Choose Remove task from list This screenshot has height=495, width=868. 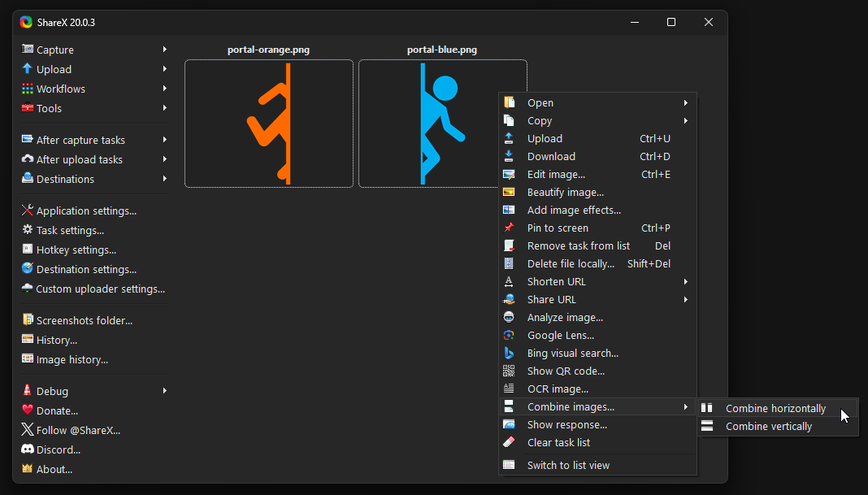pyautogui.click(x=598, y=245)
